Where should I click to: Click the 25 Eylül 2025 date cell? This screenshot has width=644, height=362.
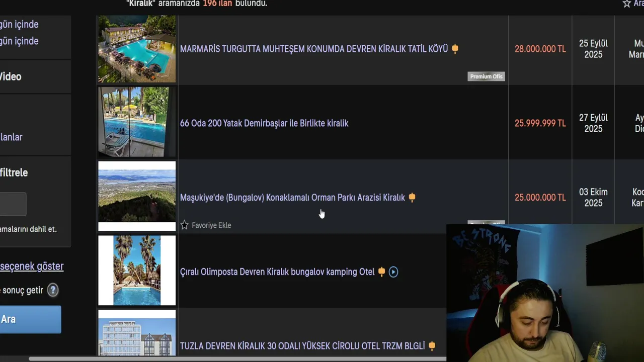coord(593,49)
